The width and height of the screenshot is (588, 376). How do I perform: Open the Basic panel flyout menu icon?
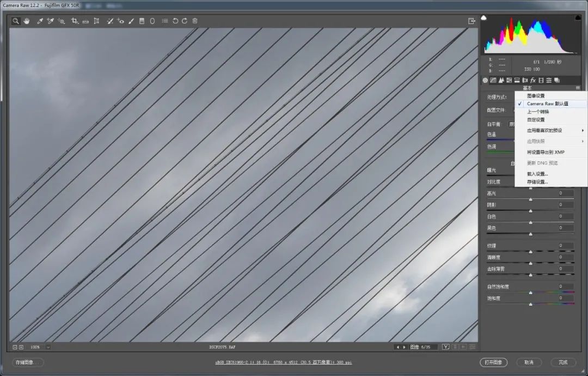[578, 88]
